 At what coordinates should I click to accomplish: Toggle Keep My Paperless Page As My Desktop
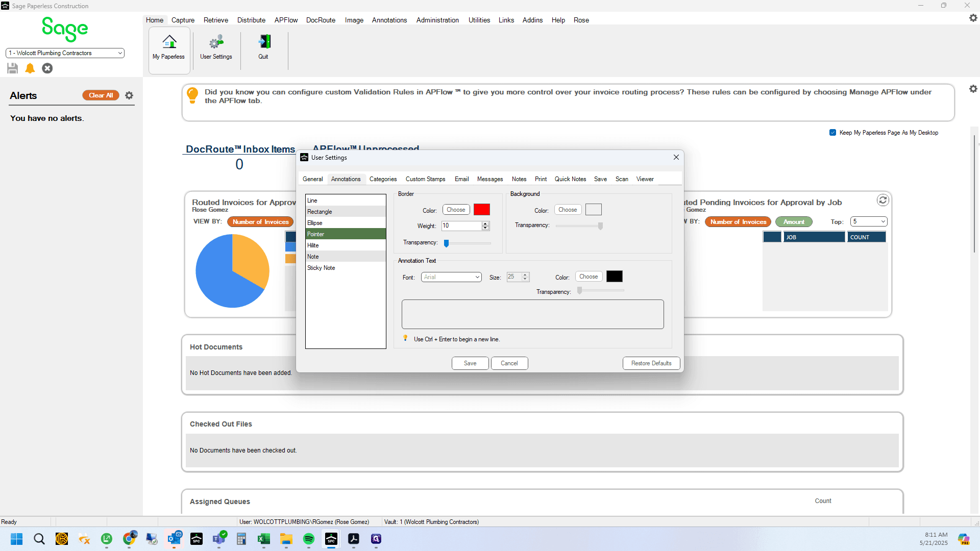click(x=833, y=133)
